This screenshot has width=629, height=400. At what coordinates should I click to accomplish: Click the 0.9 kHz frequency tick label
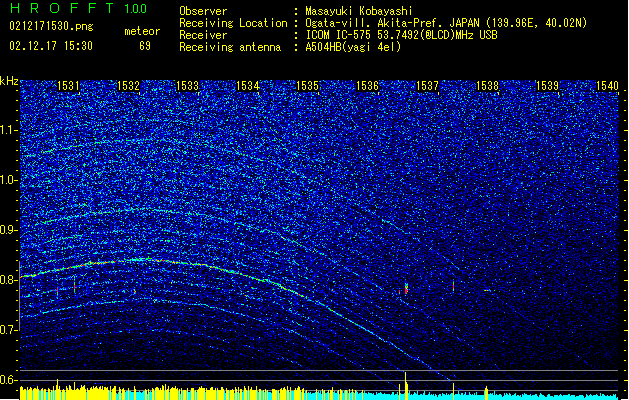[x=7, y=230]
